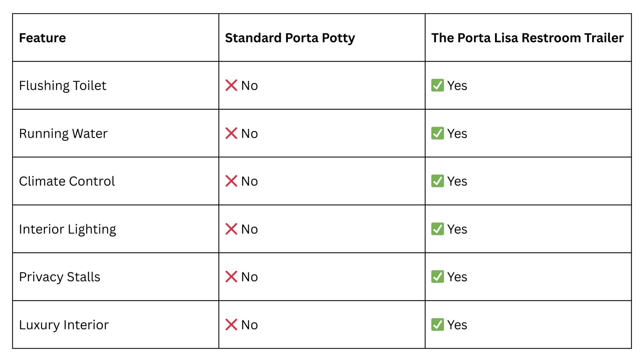Click the red X in Flushing Toilet row
The height and width of the screenshot is (362, 644).
[x=231, y=85]
